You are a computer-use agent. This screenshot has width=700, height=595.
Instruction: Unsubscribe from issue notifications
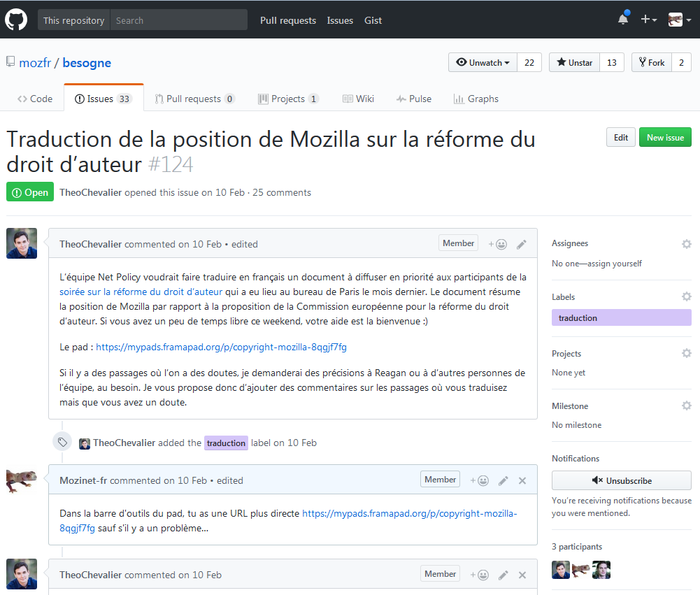point(622,481)
